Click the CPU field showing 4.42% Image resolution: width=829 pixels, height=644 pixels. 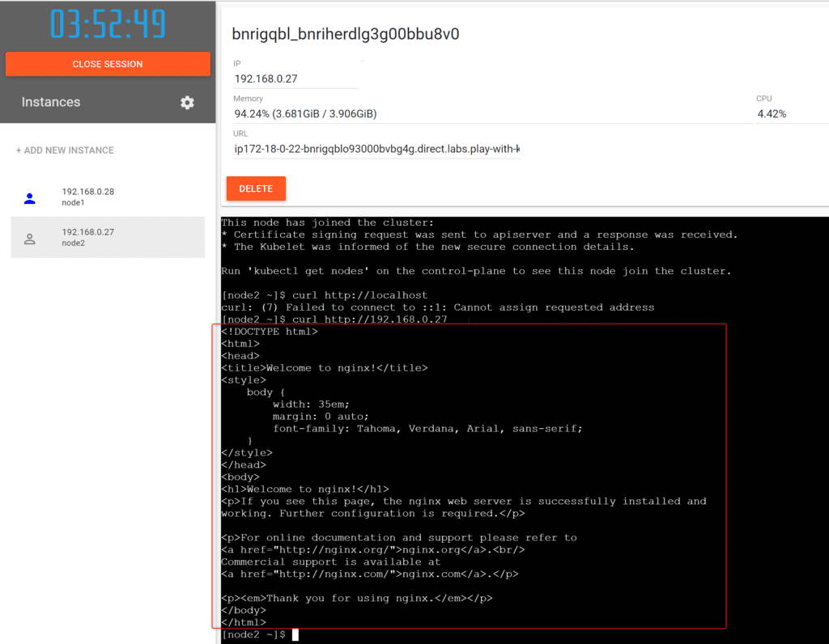(772, 114)
